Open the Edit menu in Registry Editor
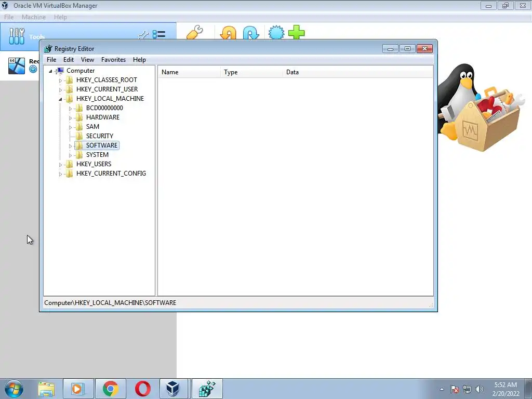 click(x=69, y=60)
